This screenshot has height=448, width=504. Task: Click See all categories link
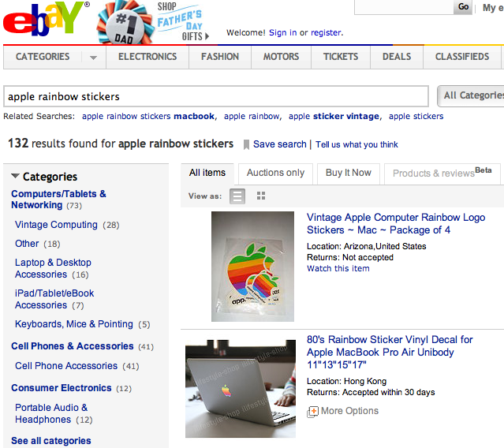tap(51, 441)
